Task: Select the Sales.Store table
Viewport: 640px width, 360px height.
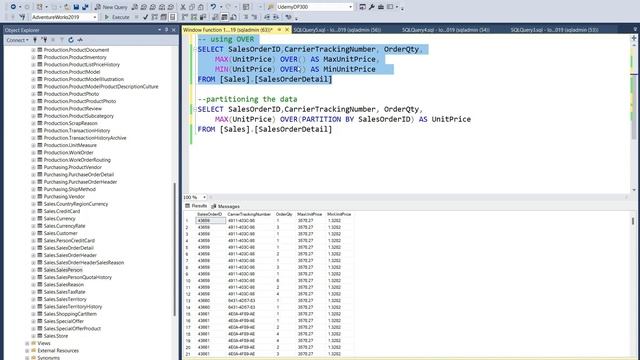Action: pos(56,336)
